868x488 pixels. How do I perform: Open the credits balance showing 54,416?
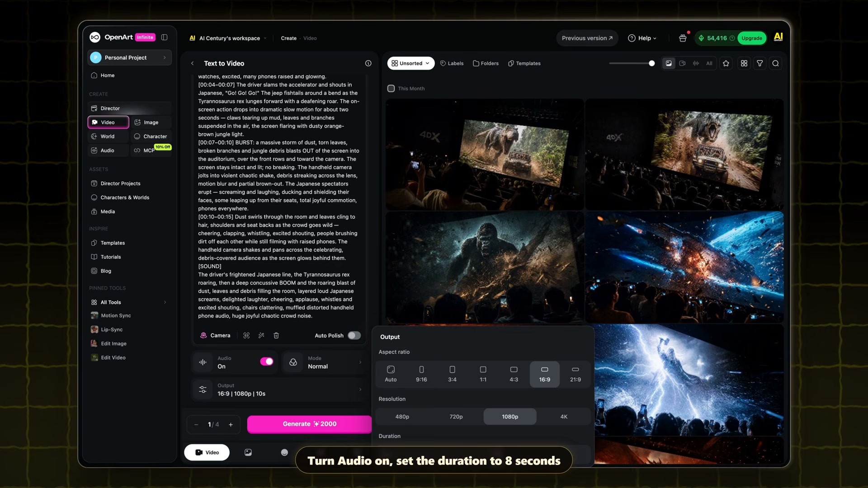717,38
